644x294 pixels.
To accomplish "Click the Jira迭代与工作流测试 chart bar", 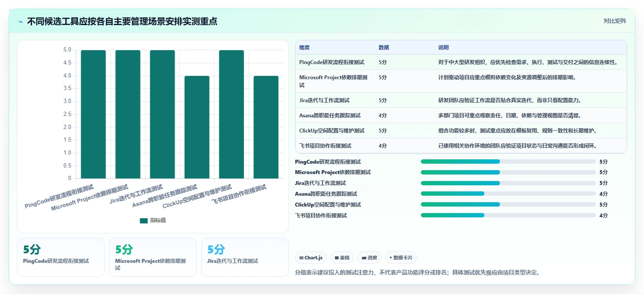I will 163,114.
